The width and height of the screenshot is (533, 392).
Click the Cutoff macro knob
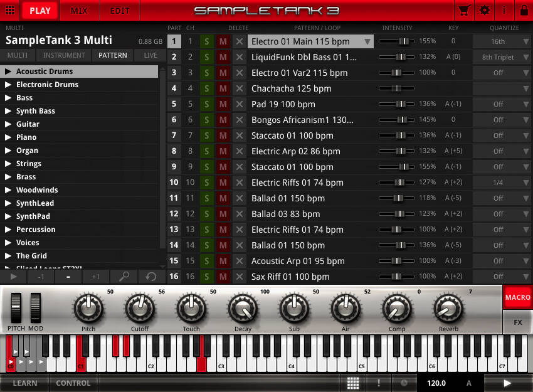pos(140,309)
